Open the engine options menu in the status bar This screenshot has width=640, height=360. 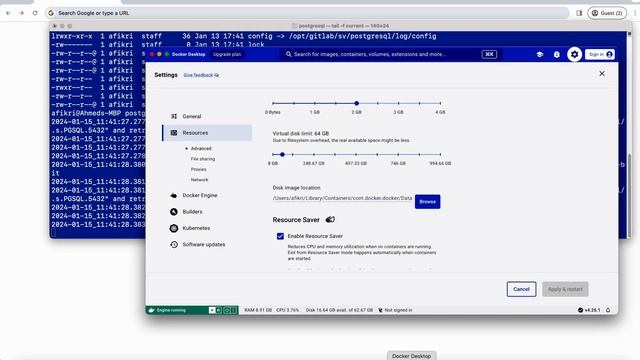[x=234, y=310]
